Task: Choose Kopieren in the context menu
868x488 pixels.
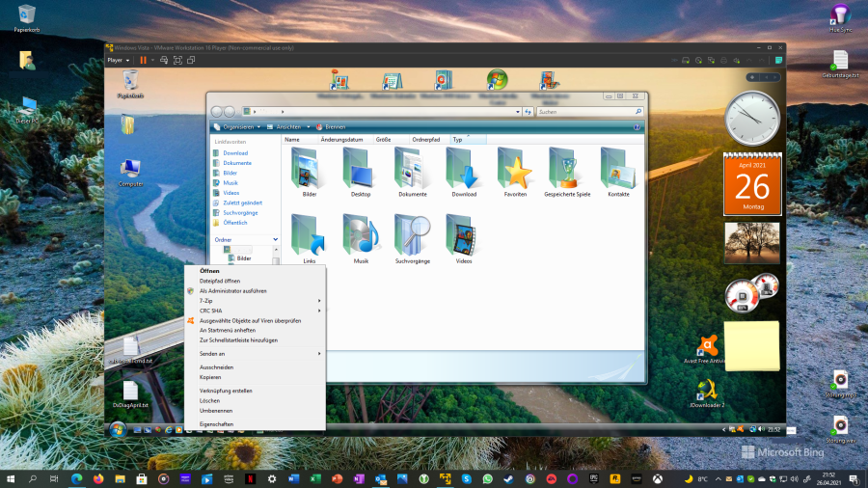Action: tap(255, 377)
